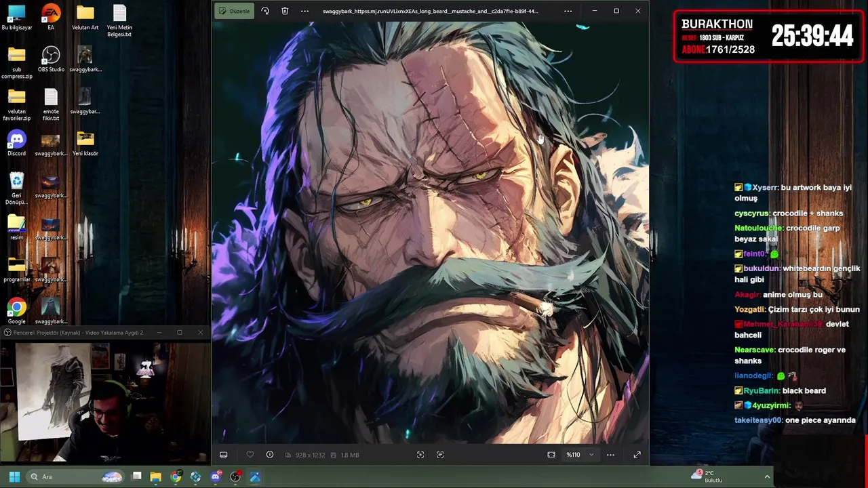Click takeiteasy00's chat message
Viewport: 868px width, 488px height.
point(795,420)
